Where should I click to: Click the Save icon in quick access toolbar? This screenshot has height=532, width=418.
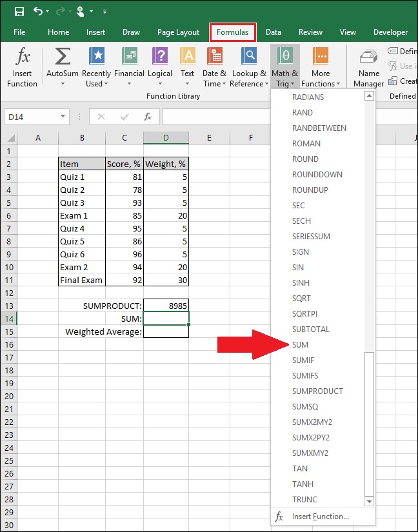coord(19,12)
